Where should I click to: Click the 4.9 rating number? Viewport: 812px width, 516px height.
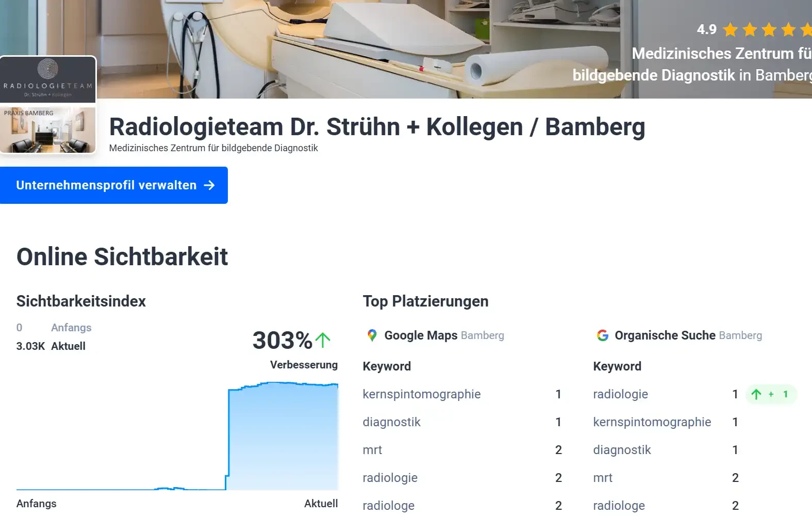click(707, 29)
